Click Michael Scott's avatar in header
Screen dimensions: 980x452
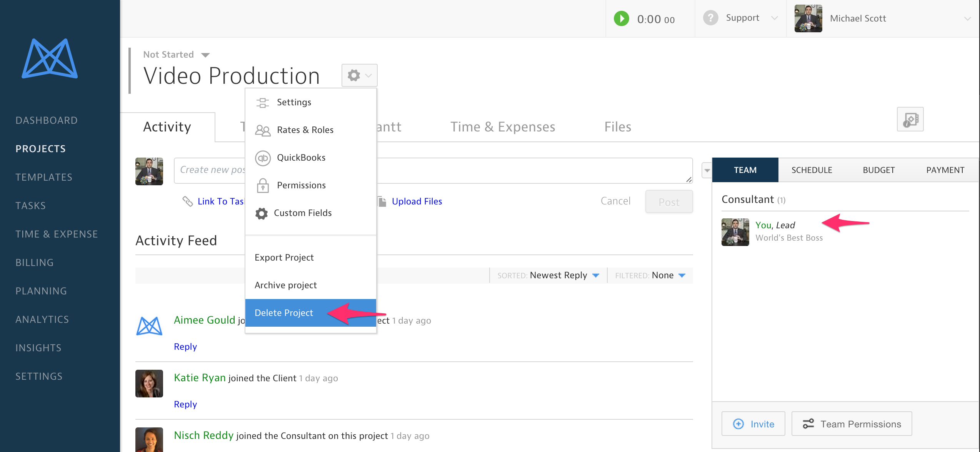pos(808,18)
